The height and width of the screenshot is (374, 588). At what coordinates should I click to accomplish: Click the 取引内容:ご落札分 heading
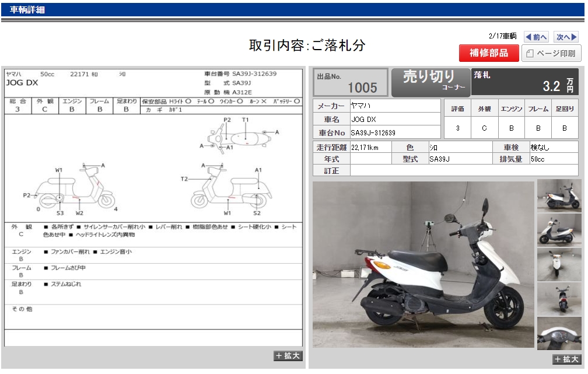[307, 46]
